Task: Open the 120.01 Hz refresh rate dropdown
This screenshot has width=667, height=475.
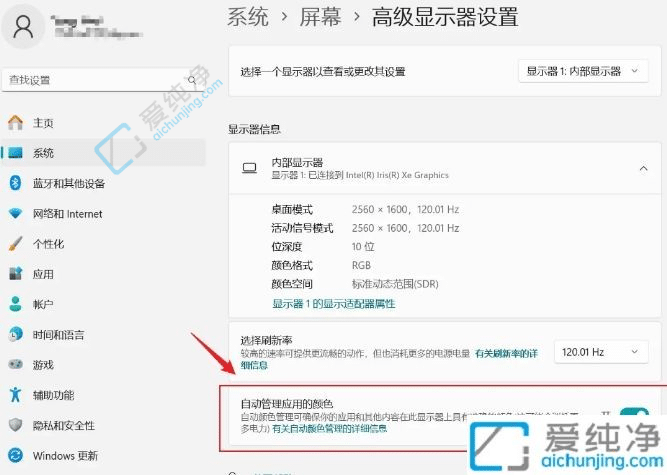Action: [601, 352]
